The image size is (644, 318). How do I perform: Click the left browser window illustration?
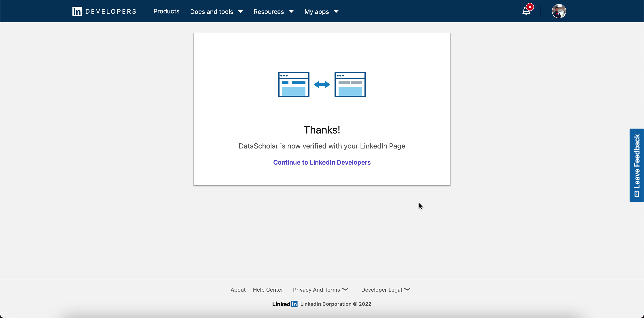(x=294, y=85)
